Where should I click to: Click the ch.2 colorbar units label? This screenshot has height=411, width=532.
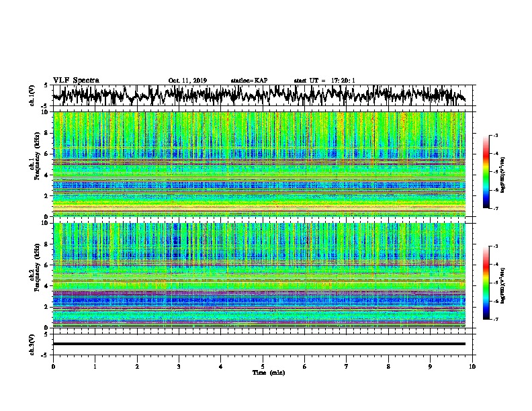point(503,285)
